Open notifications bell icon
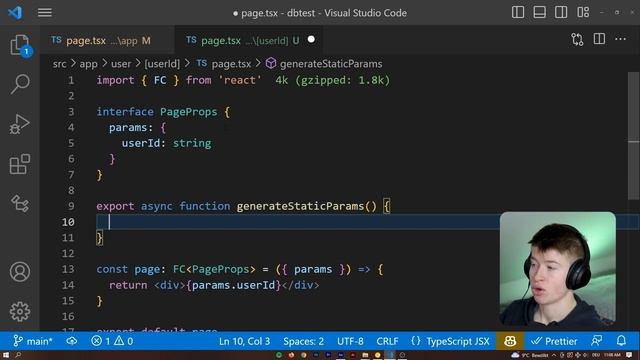 621,341
